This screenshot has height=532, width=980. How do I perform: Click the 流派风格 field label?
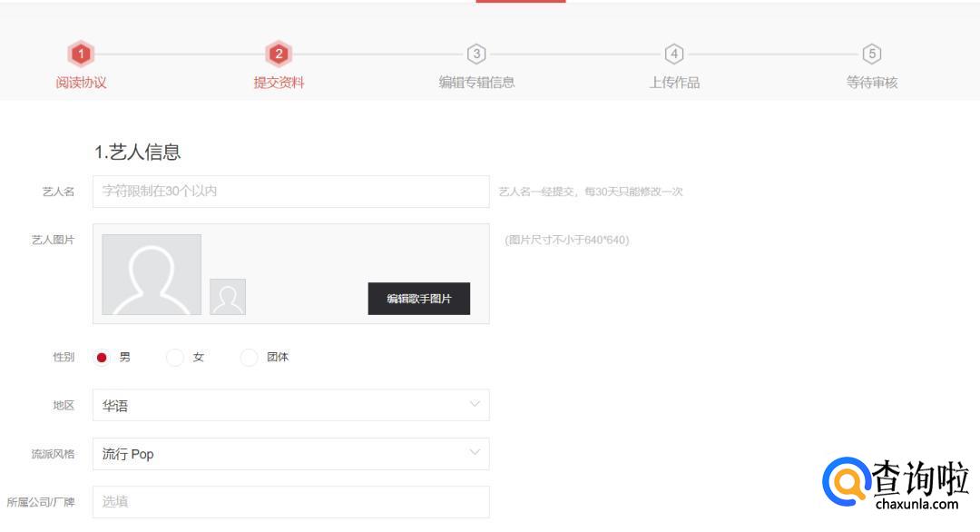pos(54,454)
